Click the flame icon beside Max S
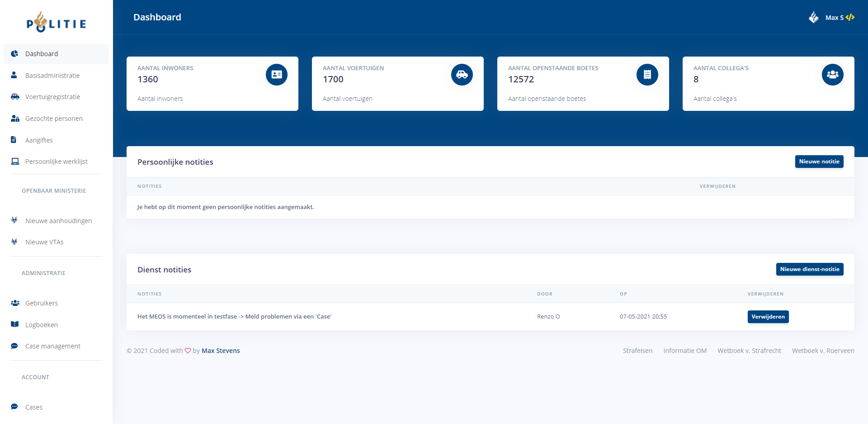This screenshot has height=424, width=868. point(813,17)
